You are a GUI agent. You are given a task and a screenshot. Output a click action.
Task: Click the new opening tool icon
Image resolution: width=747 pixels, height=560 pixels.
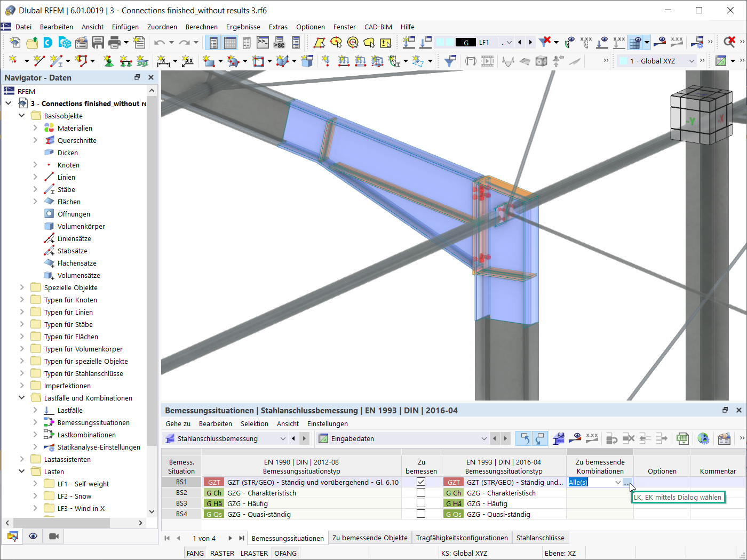[x=258, y=61]
